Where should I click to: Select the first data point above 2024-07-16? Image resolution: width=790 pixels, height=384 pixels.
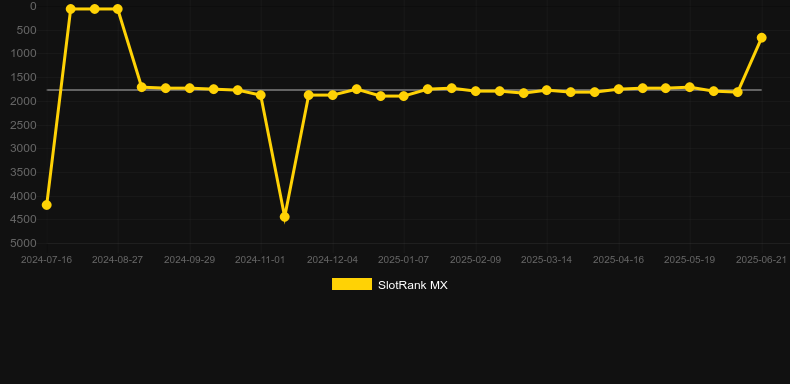(x=46, y=205)
